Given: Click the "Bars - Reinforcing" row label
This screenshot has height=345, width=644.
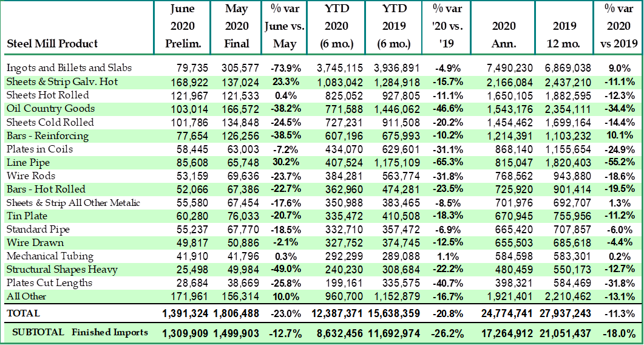Looking at the screenshot, I should pos(47,136).
